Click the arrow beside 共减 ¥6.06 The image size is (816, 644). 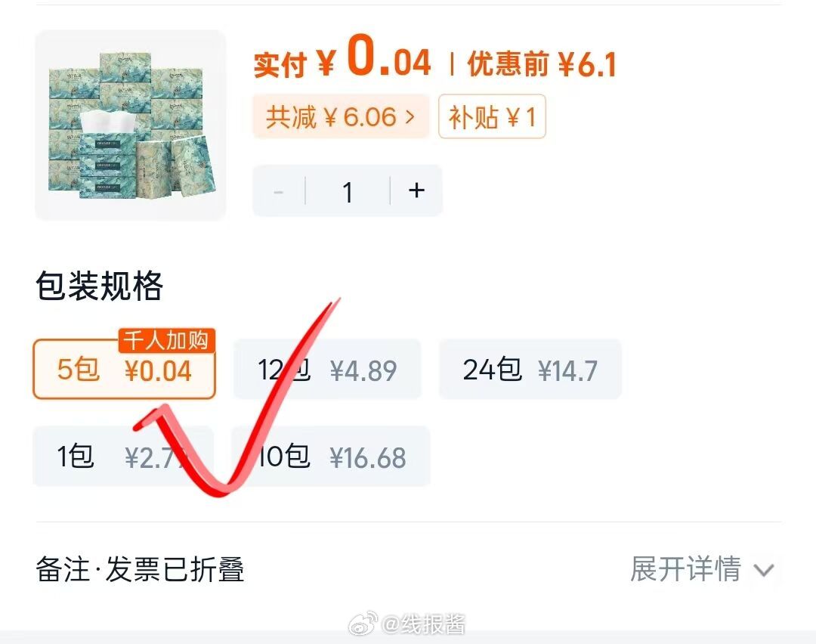click(410, 116)
